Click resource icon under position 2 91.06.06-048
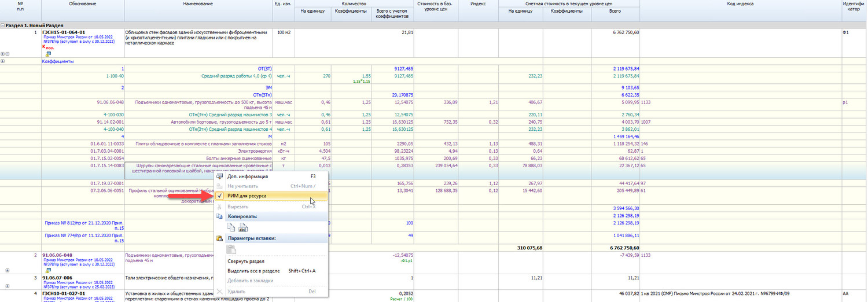 point(49,270)
